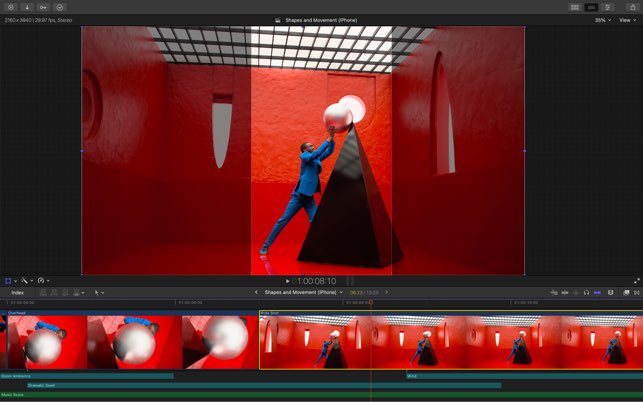The width and height of the screenshot is (643, 402).
Task: Click the selected duration readout in timeline bar
Action: (x=364, y=292)
